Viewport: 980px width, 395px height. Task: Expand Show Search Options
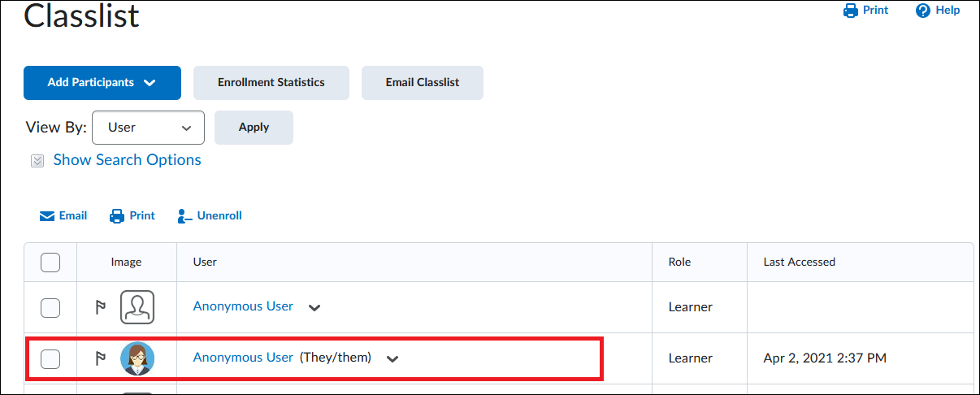127,160
